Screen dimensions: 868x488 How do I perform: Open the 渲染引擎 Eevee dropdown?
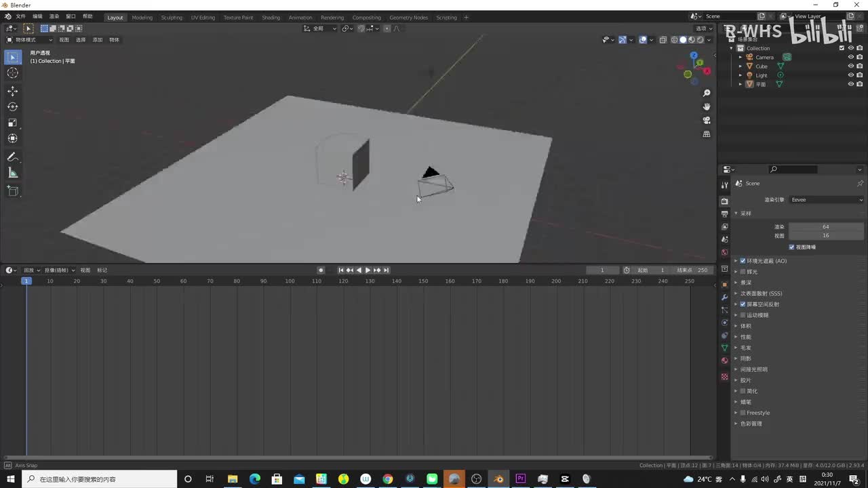(x=826, y=200)
